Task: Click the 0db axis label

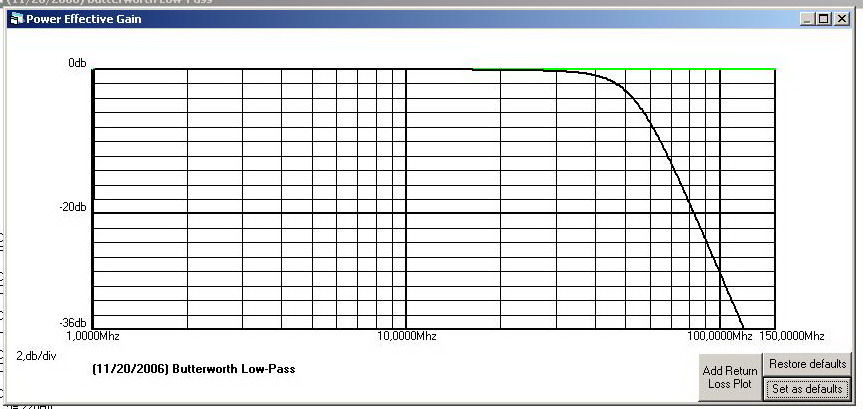Action: 77,63
